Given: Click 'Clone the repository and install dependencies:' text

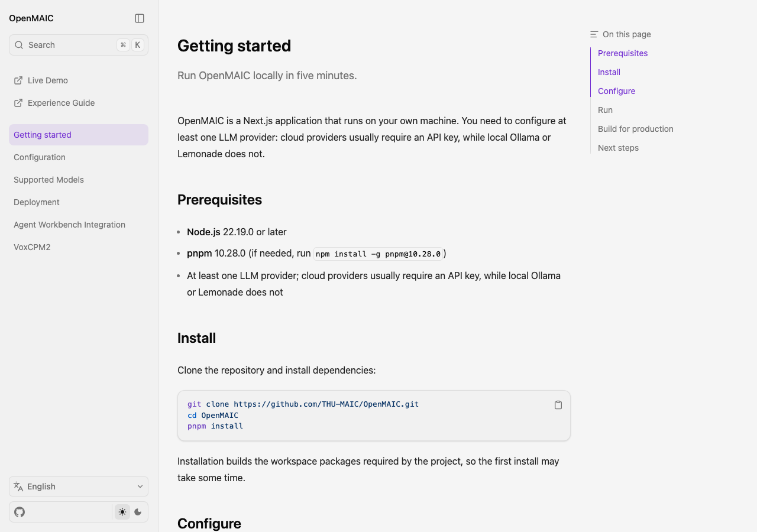Looking at the screenshot, I should pyautogui.click(x=277, y=370).
